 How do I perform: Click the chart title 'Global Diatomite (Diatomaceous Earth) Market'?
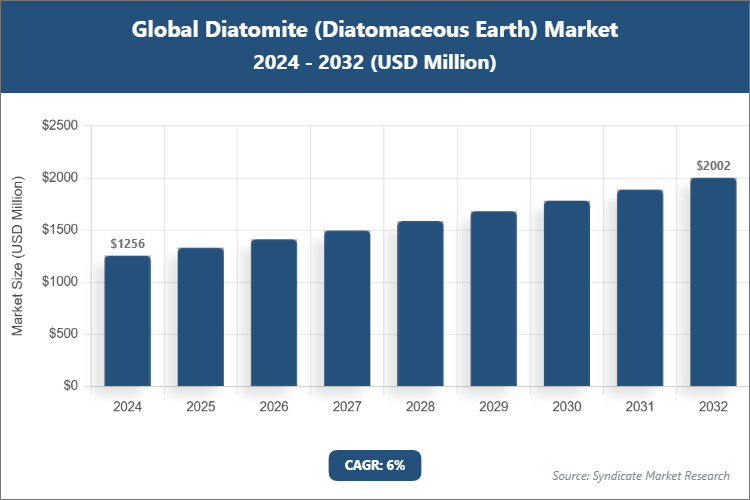[375, 30]
